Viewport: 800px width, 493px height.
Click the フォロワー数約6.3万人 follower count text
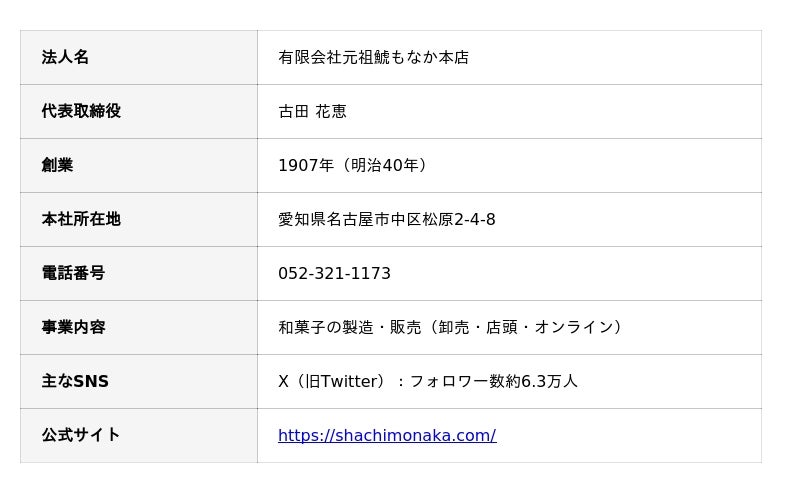pyautogui.click(x=494, y=382)
